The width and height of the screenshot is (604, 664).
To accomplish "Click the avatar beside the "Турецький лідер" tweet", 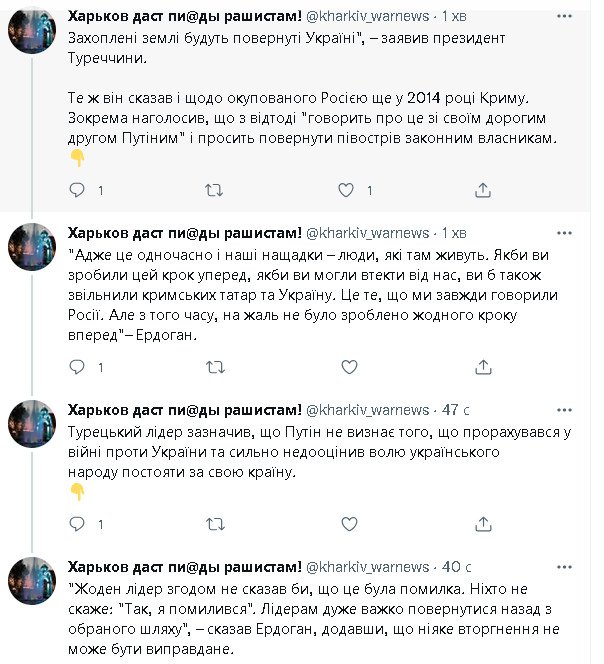I will (x=31, y=424).
